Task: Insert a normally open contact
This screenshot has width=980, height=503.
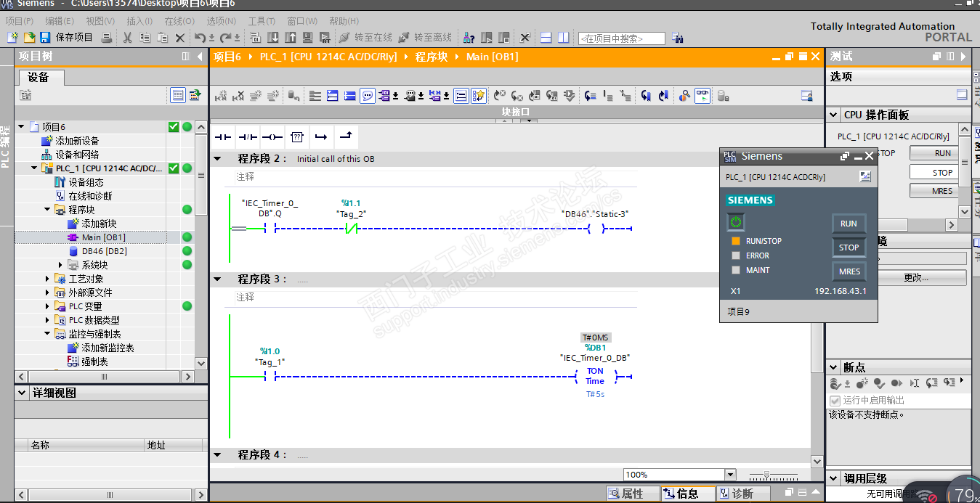Action: tap(223, 136)
